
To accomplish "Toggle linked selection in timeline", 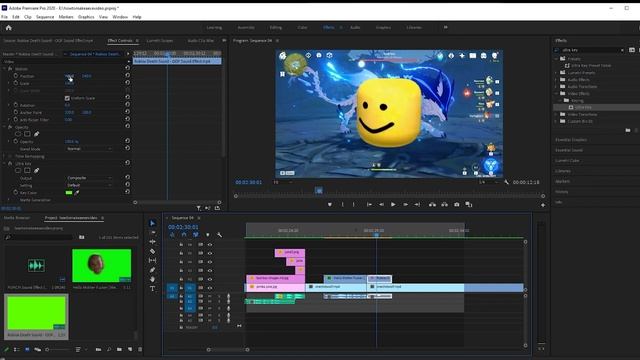I will 196,235.
